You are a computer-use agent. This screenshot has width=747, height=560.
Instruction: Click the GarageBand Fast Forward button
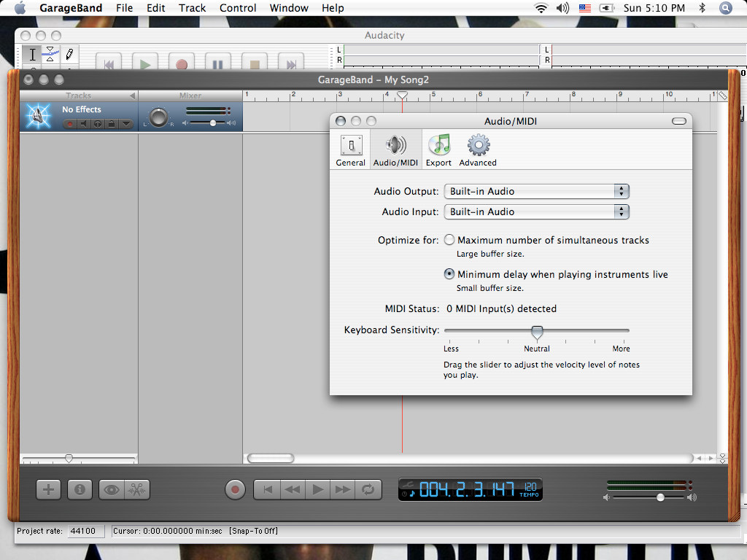pyautogui.click(x=343, y=489)
